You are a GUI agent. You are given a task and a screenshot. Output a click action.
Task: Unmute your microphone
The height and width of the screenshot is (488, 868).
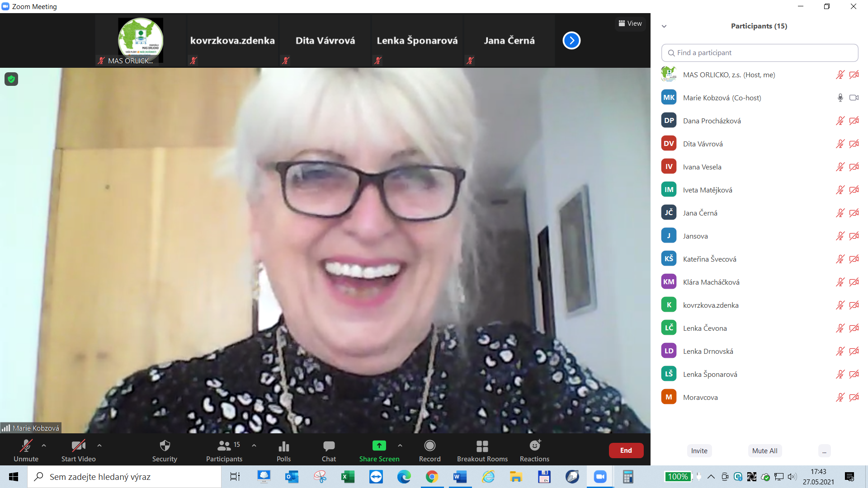pos(26,446)
